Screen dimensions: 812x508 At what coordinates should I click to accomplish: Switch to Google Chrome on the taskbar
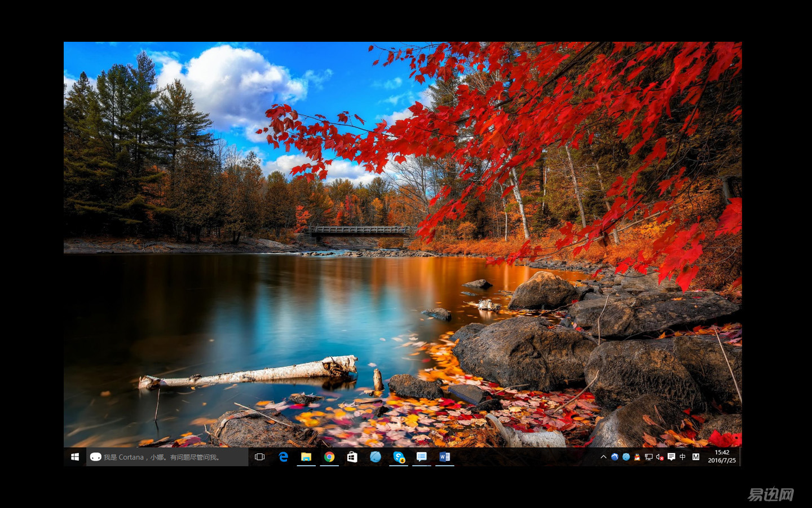pos(329,457)
